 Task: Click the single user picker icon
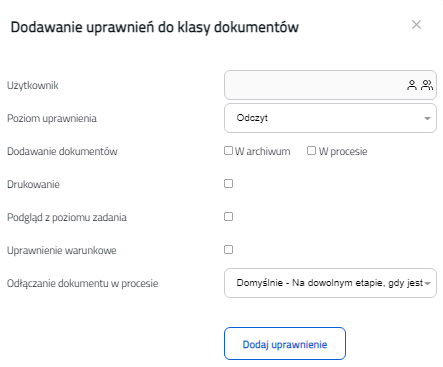click(412, 85)
